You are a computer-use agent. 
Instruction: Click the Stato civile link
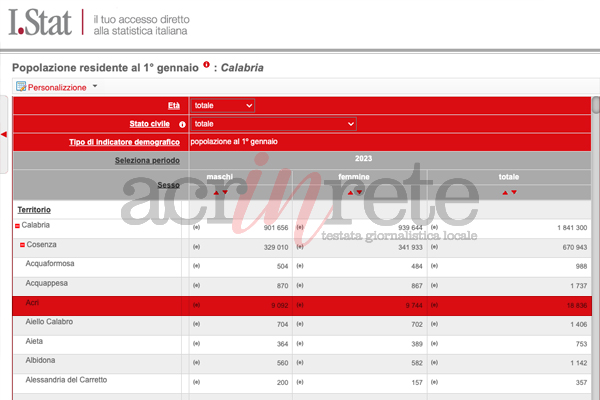pyautogui.click(x=150, y=124)
